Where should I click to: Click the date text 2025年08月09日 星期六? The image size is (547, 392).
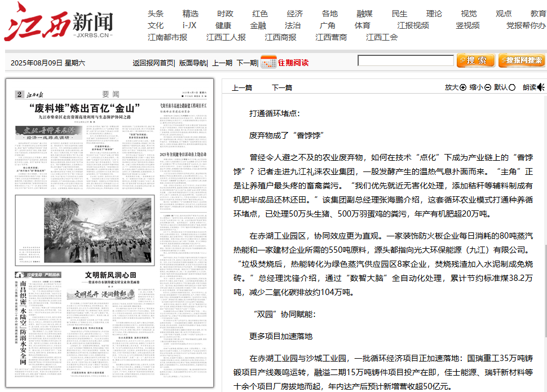pyautogui.click(x=48, y=63)
